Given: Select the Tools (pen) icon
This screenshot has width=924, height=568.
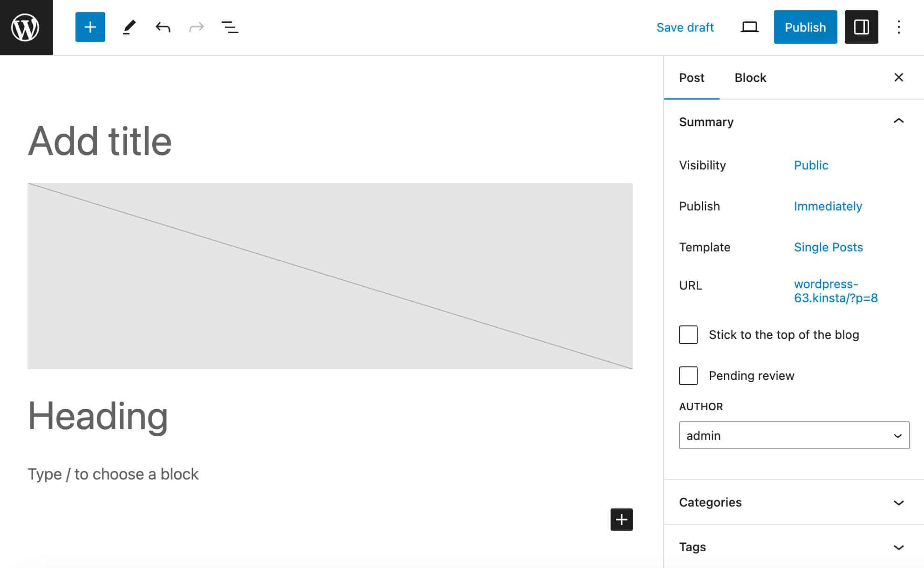Looking at the screenshot, I should coord(129,27).
